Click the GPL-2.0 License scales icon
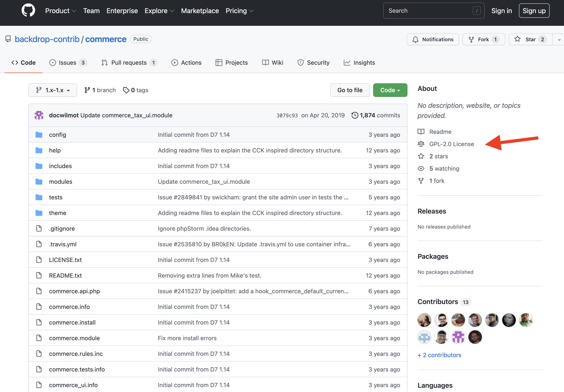564x392 pixels. click(x=421, y=144)
